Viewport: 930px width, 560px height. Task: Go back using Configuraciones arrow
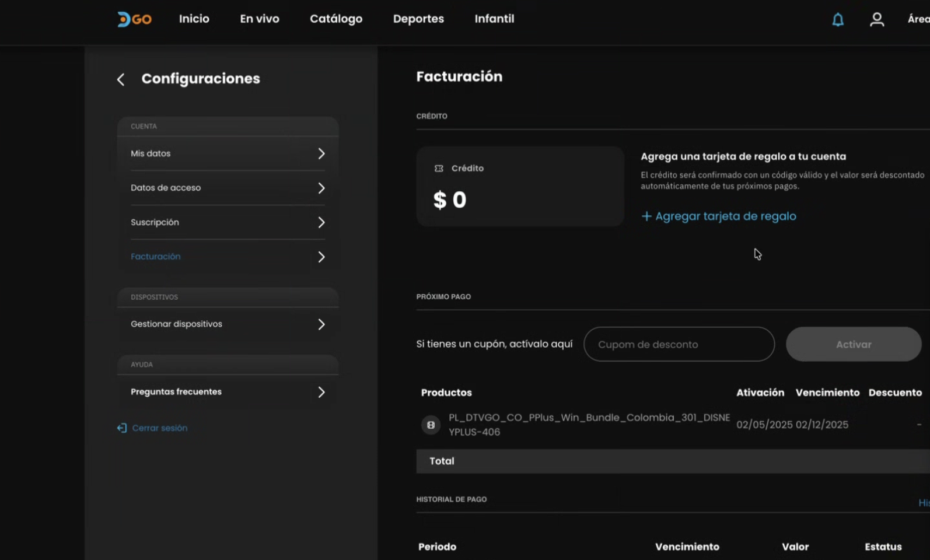(121, 79)
